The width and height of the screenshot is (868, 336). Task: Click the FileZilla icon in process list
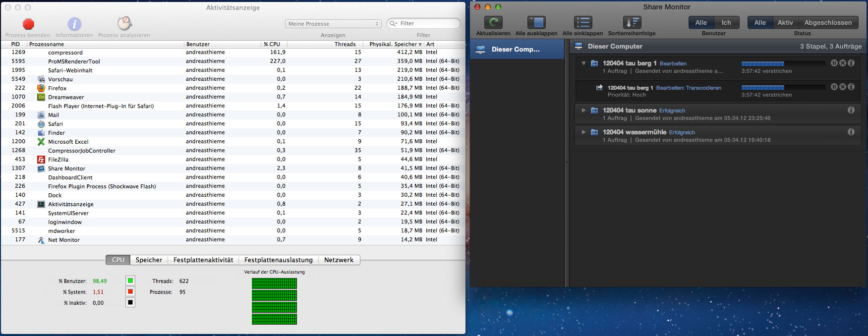point(41,159)
